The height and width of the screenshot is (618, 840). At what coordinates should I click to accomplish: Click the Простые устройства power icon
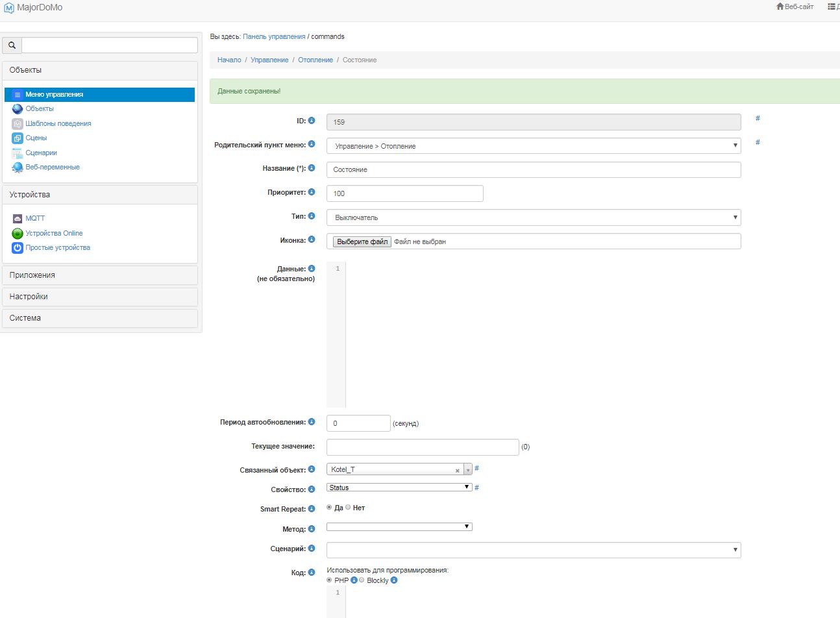18,248
